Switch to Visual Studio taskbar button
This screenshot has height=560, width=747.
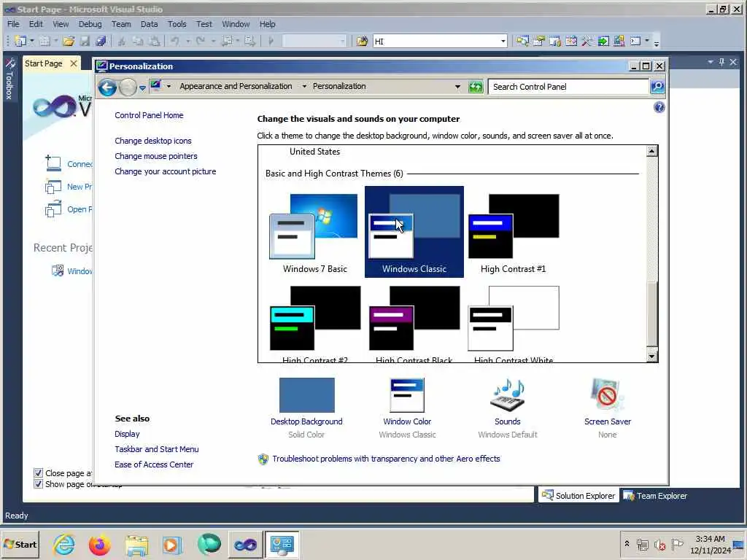[x=245, y=544]
